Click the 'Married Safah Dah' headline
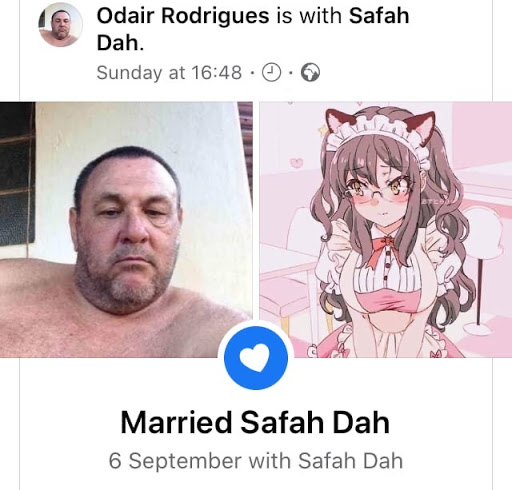 255,422
